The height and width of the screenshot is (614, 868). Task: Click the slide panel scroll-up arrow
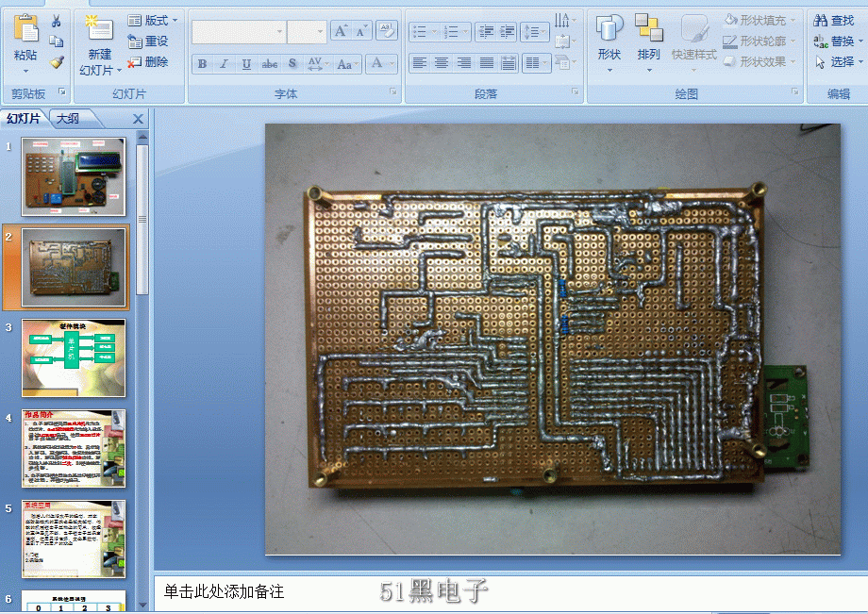[x=142, y=136]
